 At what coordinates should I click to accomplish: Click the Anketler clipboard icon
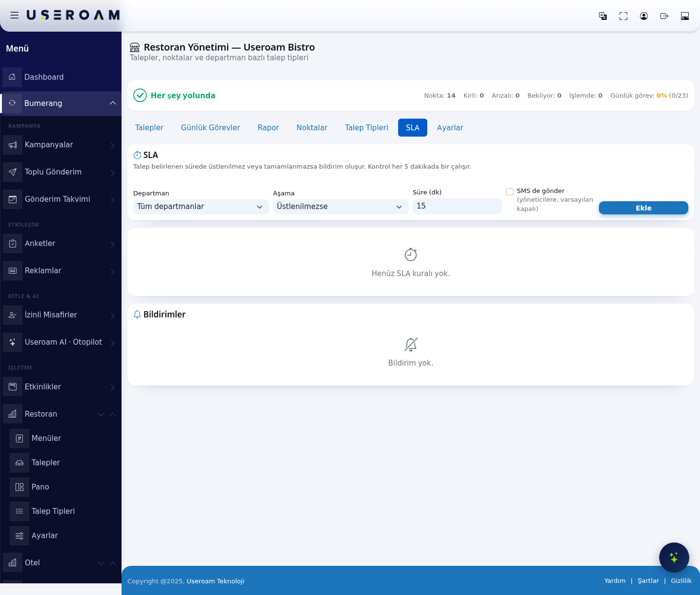point(13,244)
